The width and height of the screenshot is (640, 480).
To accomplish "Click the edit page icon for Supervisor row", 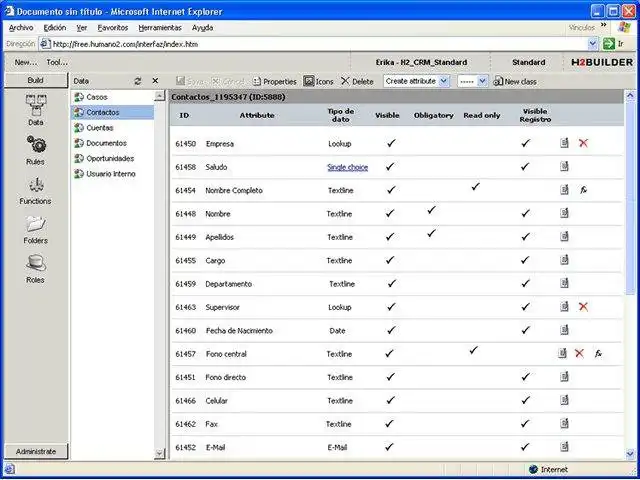I will [x=564, y=307].
